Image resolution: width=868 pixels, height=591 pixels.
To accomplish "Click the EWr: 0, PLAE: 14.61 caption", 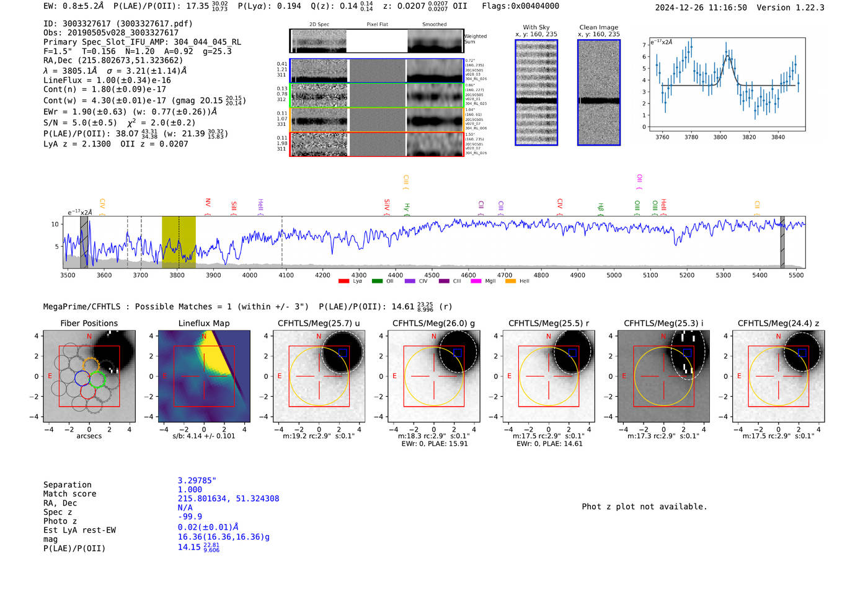I will point(549,443).
